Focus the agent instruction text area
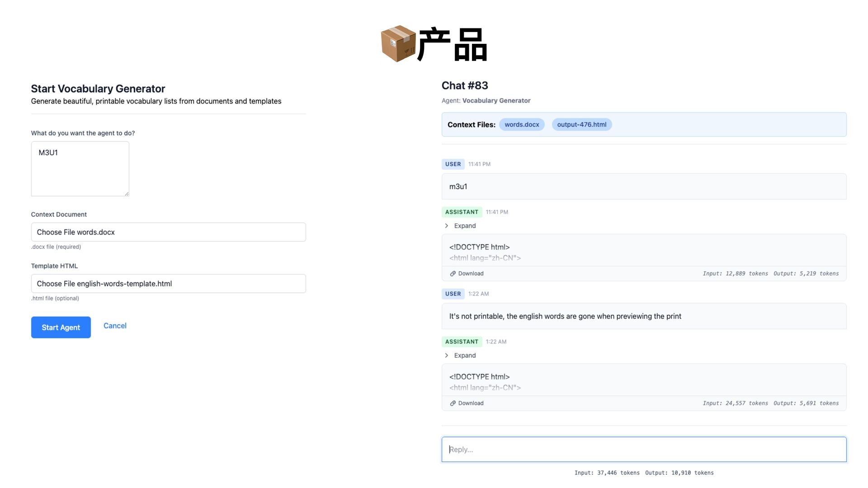This screenshot has height=488, width=868. (x=80, y=169)
